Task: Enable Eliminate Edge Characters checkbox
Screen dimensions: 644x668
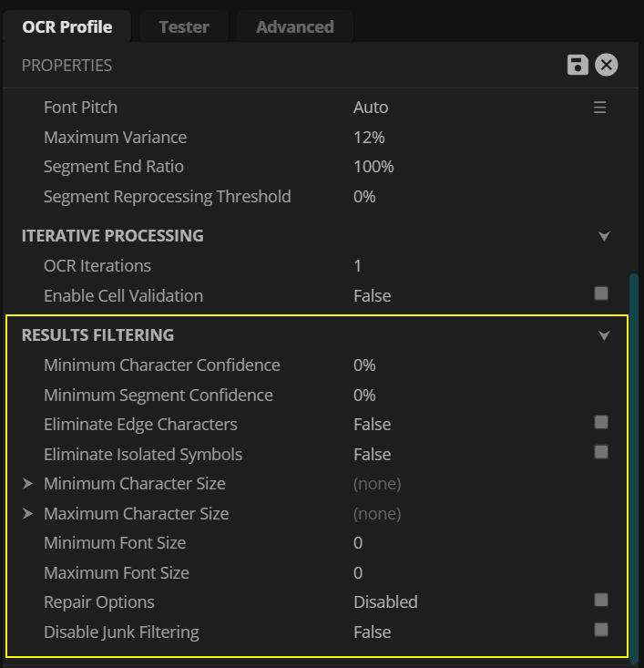Action: tap(601, 422)
